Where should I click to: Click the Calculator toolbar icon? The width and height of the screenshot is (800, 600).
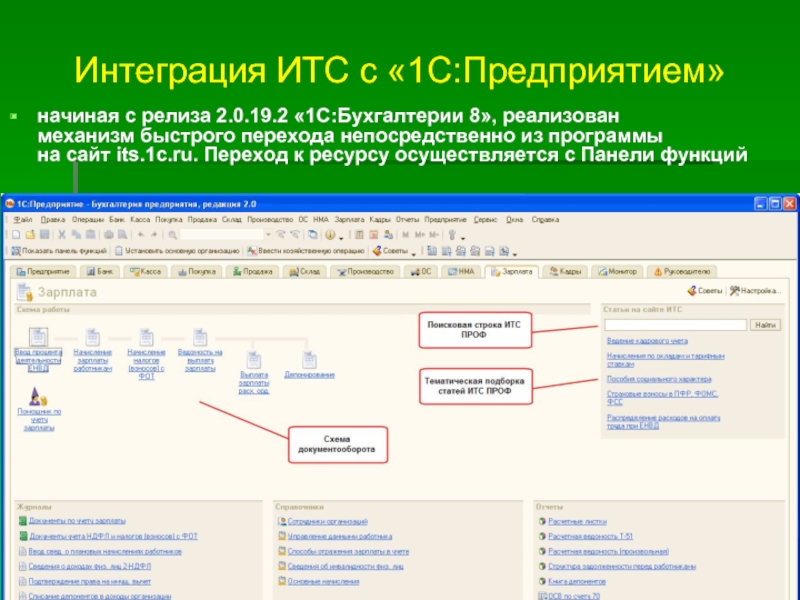[x=359, y=235]
